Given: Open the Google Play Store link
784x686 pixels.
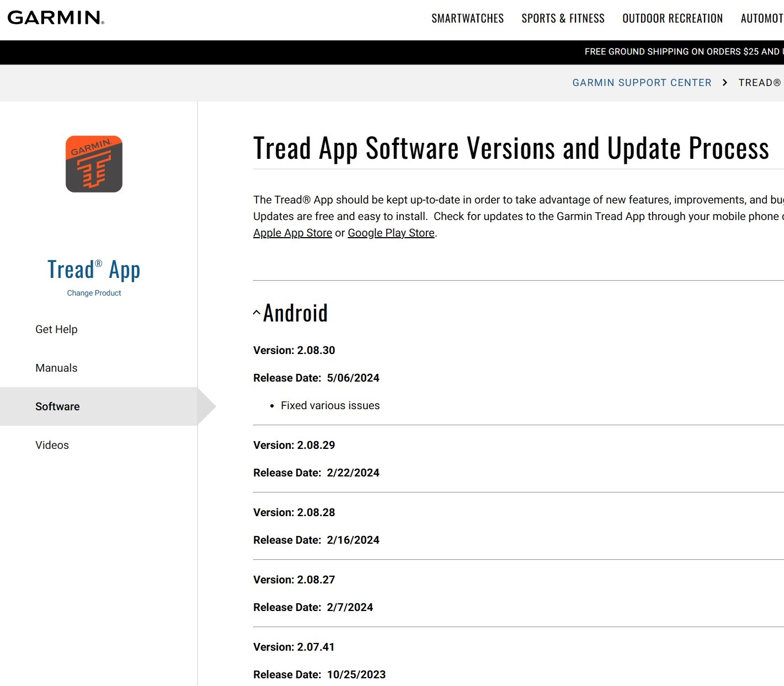Looking at the screenshot, I should click(x=391, y=233).
